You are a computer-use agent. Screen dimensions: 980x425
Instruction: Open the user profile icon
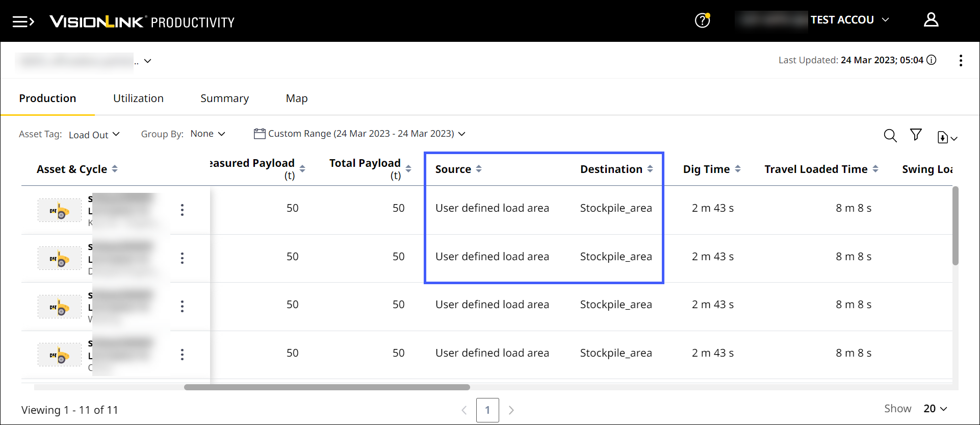point(931,20)
